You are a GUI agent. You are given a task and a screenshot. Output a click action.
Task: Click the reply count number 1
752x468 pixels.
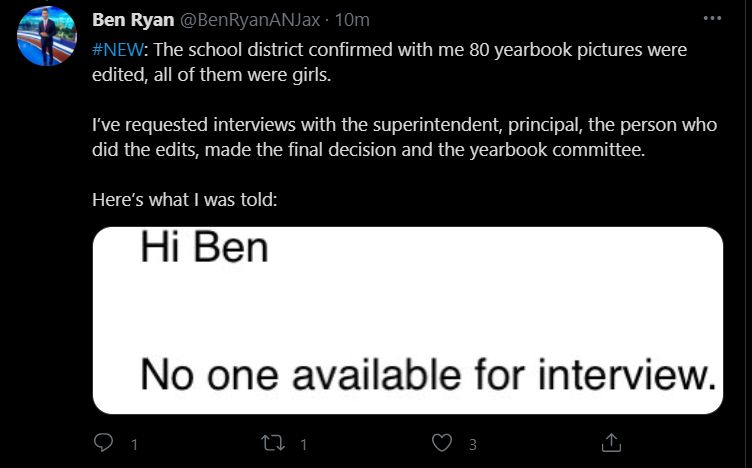pyautogui.click(x=135, y=445)
